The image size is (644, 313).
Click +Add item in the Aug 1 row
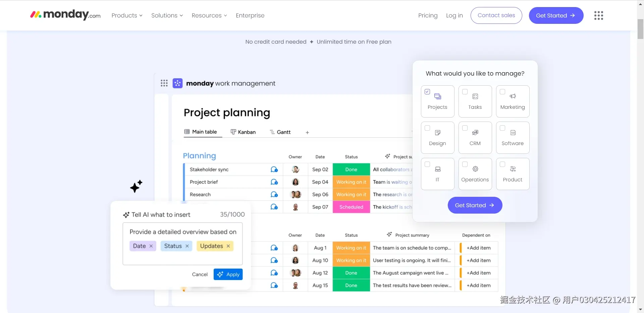coord(478,248)
